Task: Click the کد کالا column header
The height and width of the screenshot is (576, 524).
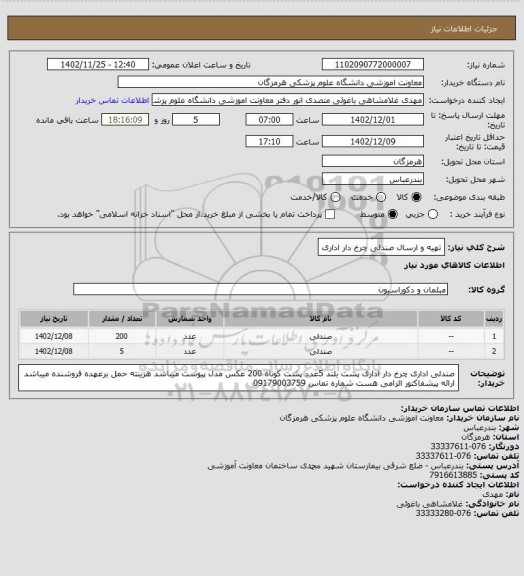Action: click(451, 318)
